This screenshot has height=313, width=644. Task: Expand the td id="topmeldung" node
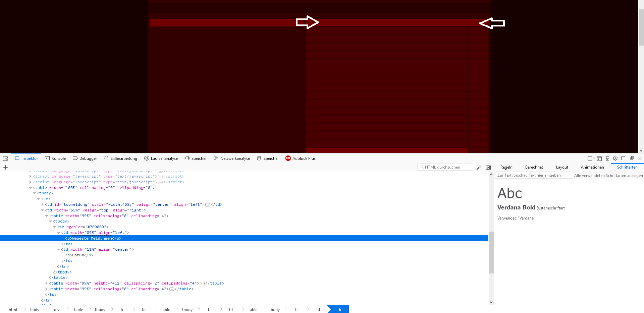(x=43, y=204)
